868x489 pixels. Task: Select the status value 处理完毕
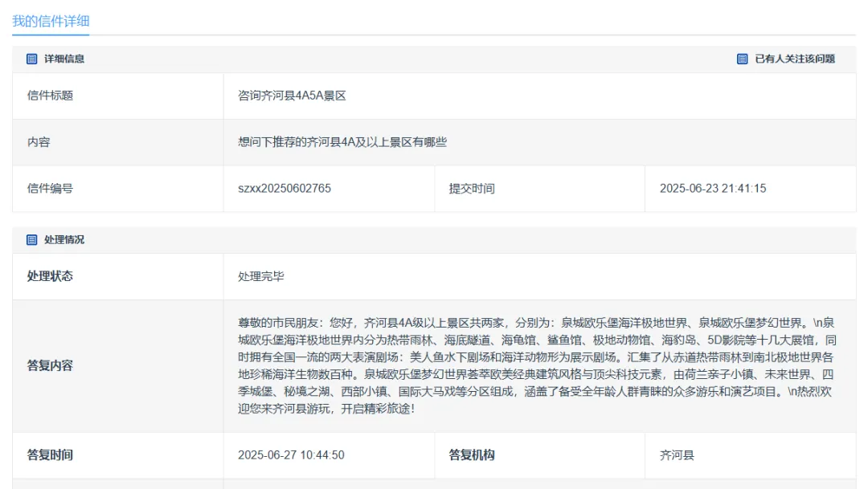[x=260, y=276]
